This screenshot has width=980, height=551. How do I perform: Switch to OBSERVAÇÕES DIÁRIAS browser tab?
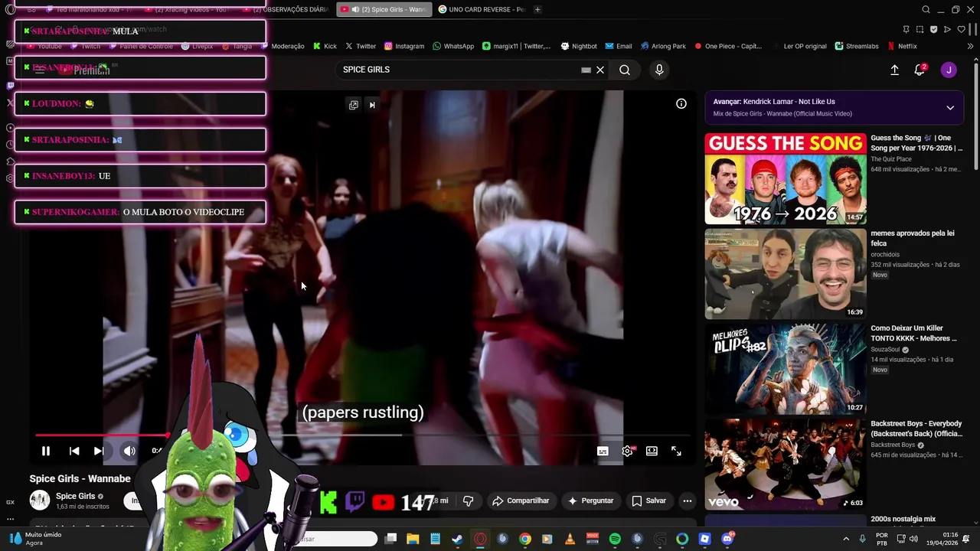tap(285, 9)
